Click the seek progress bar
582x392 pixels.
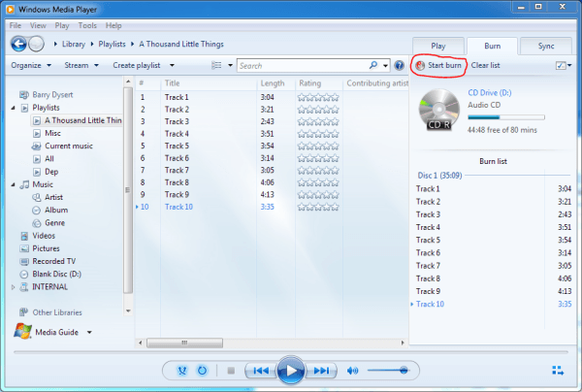click(291, 352)
